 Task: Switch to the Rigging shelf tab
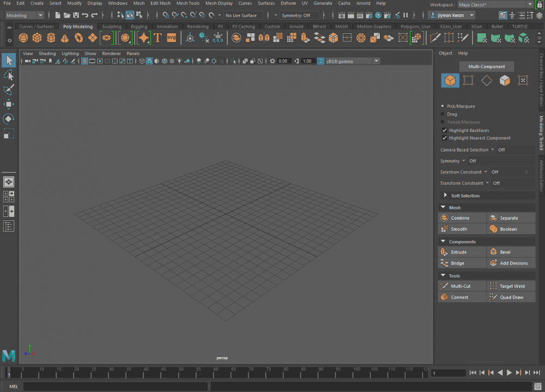[x=139, y=26]
